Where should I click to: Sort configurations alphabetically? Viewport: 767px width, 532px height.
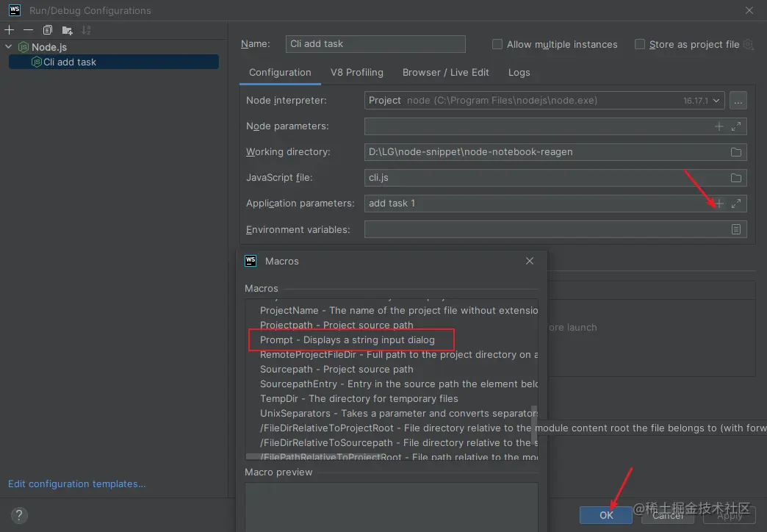tap(86, 30)
